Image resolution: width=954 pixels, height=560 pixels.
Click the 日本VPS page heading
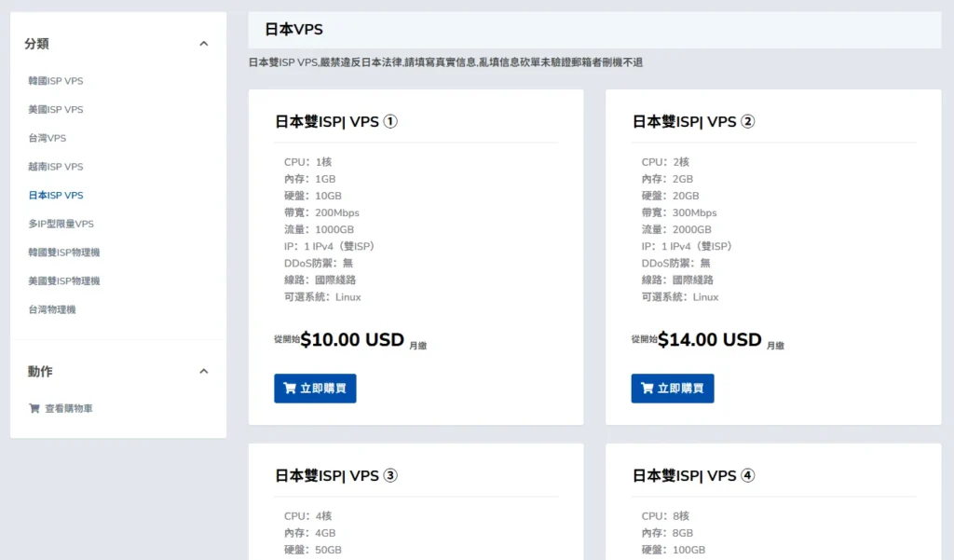pyautogui.click(x=293, y=30)
